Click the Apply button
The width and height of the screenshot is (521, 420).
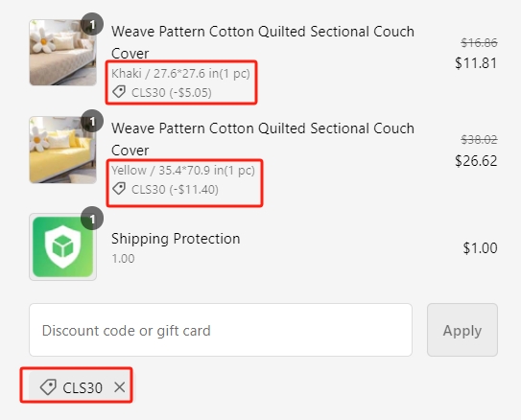(462, 330)
